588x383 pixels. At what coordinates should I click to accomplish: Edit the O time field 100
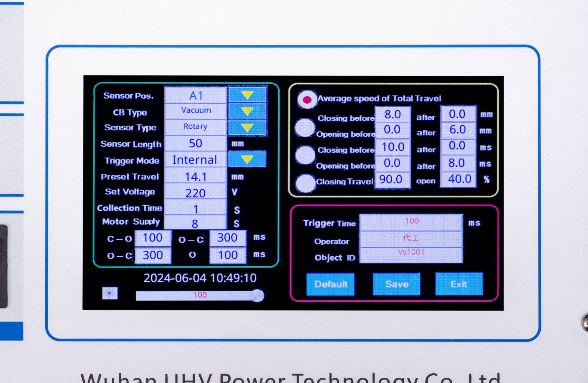point(228,255)
